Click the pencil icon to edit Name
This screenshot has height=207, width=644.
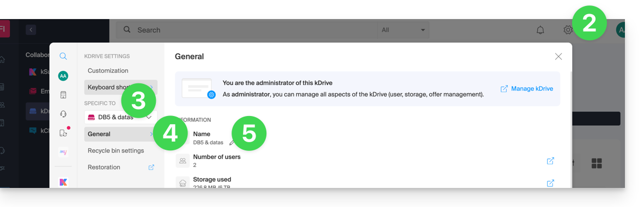click(232, 143)
